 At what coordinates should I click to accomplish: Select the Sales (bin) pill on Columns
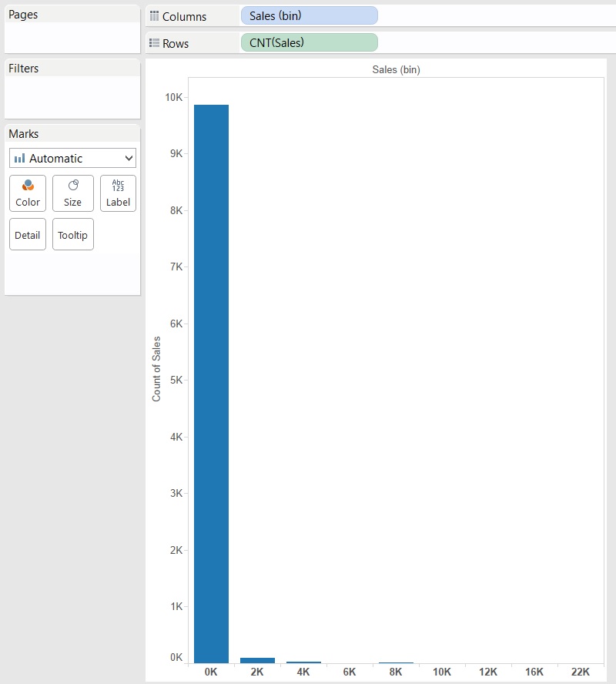click(308, 15)
